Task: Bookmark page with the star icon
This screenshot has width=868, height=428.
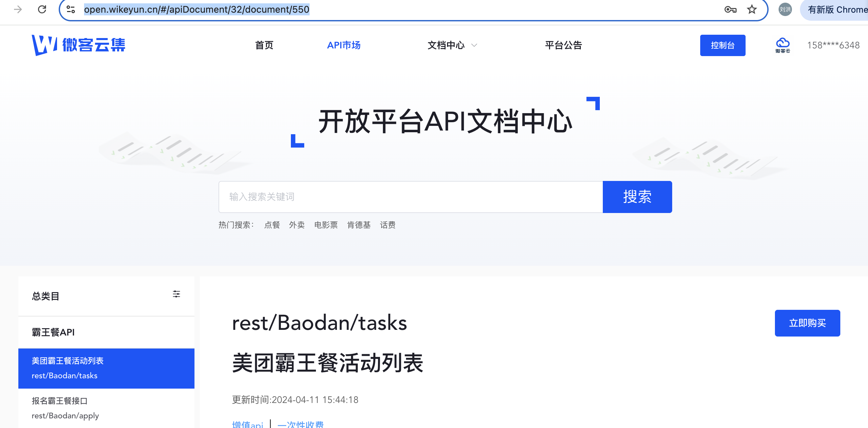Action: 752,9
